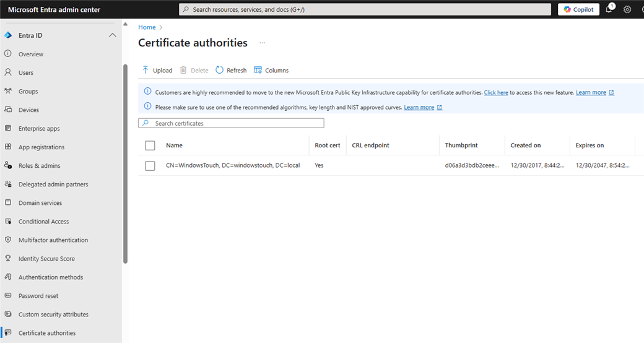
Task: Click the Expires on column header
Action: [590, 145]
